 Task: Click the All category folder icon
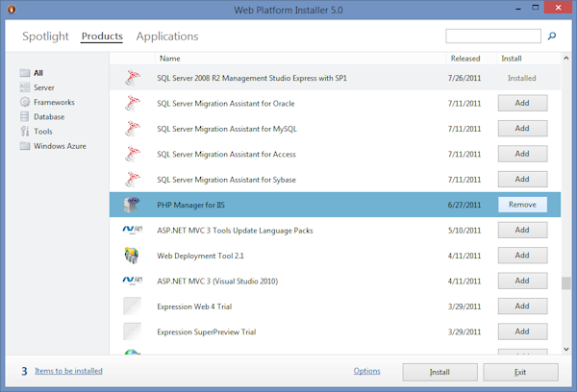click(25, 72)
